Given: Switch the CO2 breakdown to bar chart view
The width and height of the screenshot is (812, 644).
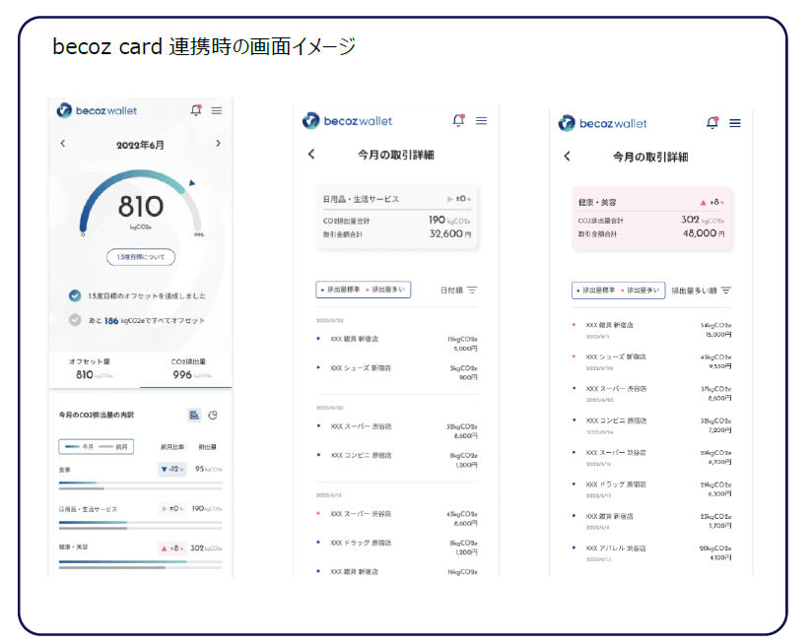Looking at the screenshot, I should [194, 415].
